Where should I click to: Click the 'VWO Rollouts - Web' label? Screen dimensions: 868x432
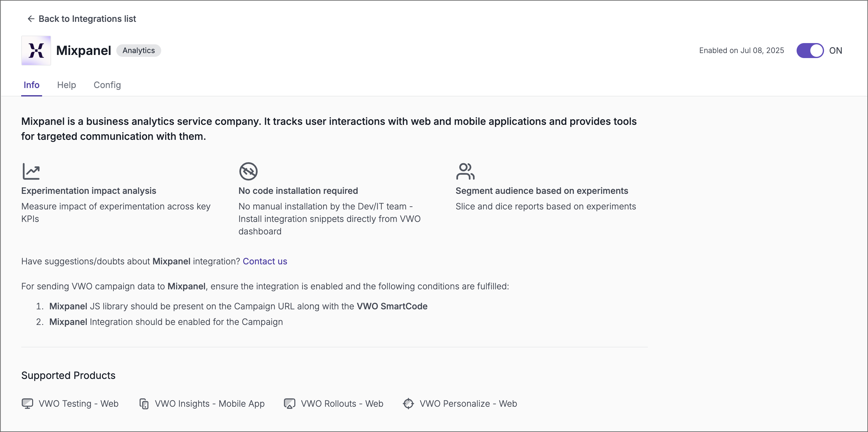point(342,404)
